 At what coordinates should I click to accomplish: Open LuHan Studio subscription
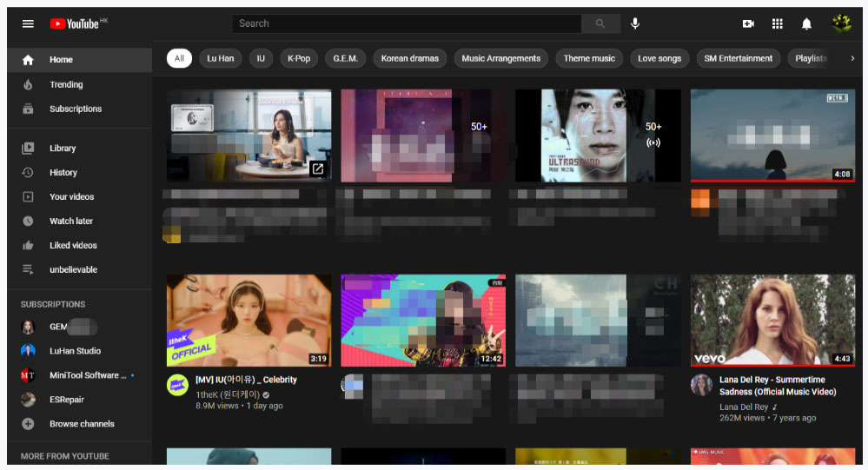pyautogui.click(x=80, y=350)
